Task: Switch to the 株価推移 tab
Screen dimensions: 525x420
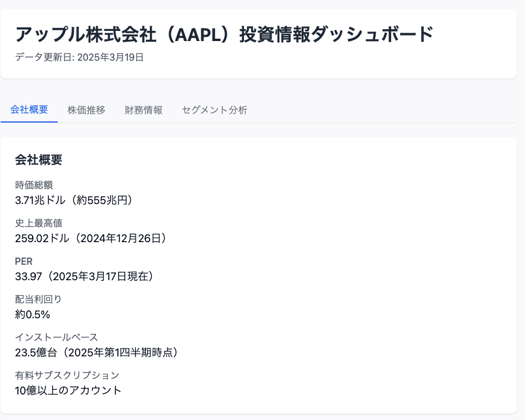Action: point(86,109)
